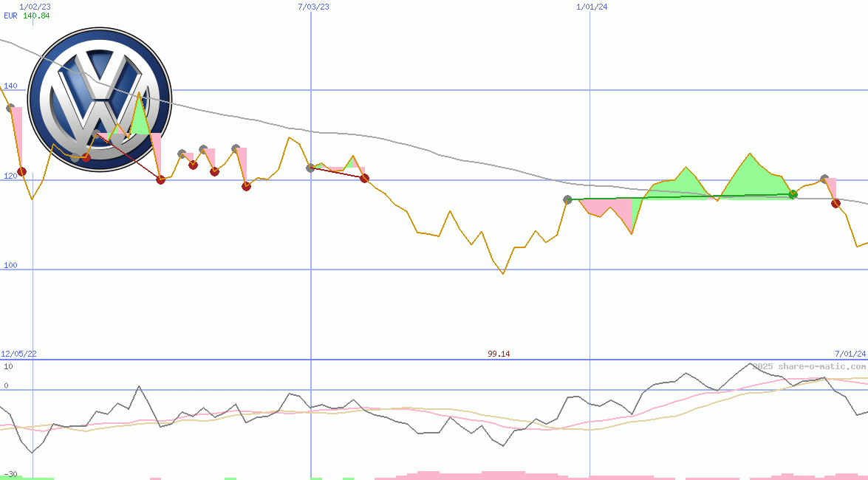Click the 7/01/24 end date label
This screenshot has width=868, height=480.
pos(850,354)
